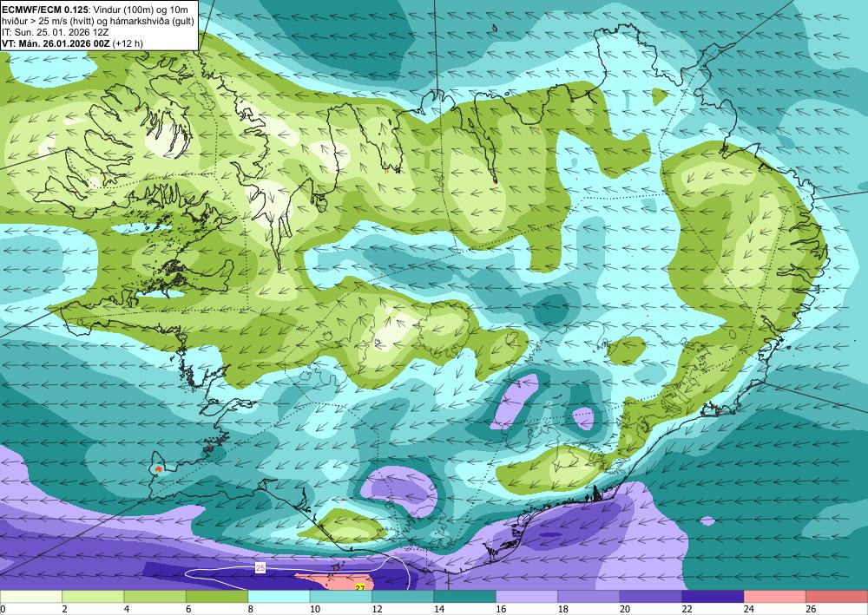Click the 18–20 m/s purple legend swatch
Screen dimensions: 868x615
pyautogui.click(x=589, y=597)
